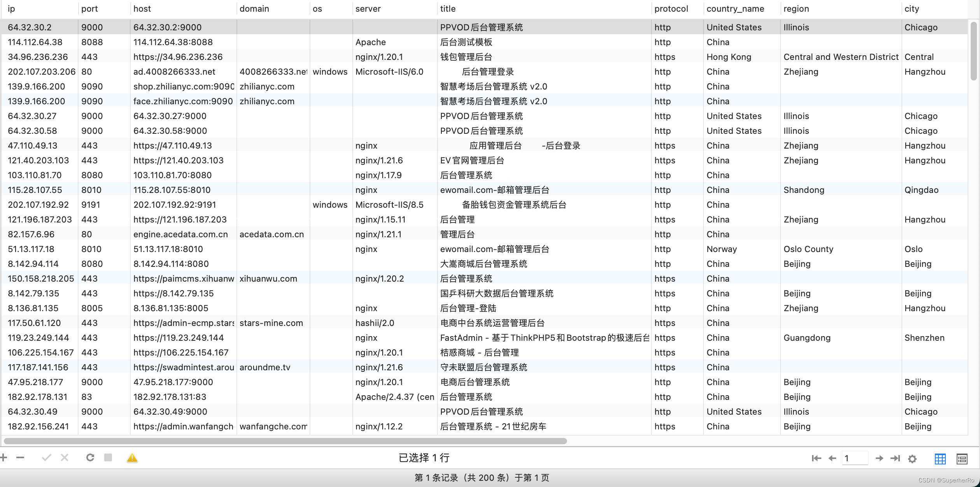Click the ad.4008266333.net host cell
980x487 pixels.
click(174, 72)
